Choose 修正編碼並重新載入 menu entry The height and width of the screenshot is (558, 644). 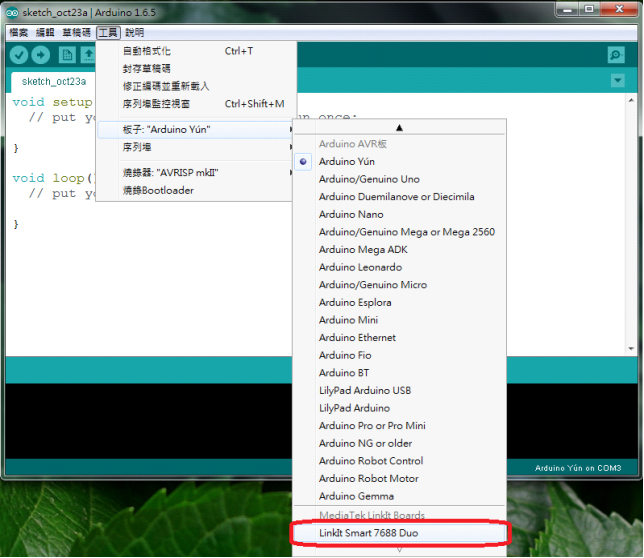coord(196,86)
